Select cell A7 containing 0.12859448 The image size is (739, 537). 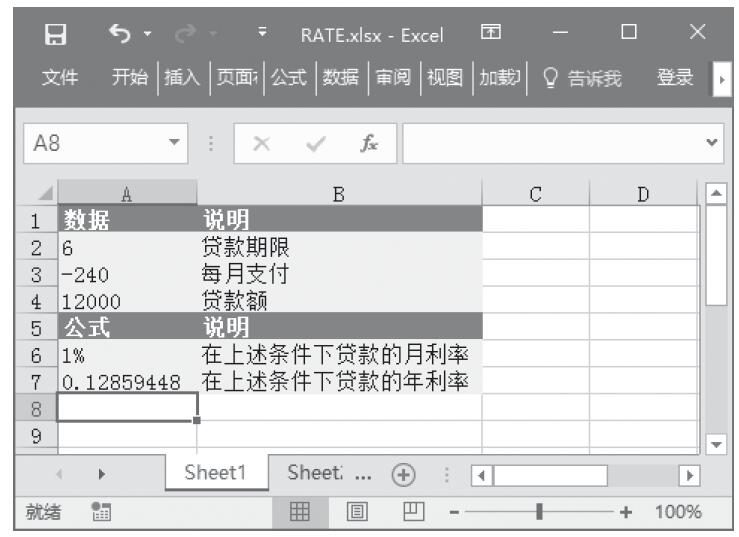click(127, 381)
